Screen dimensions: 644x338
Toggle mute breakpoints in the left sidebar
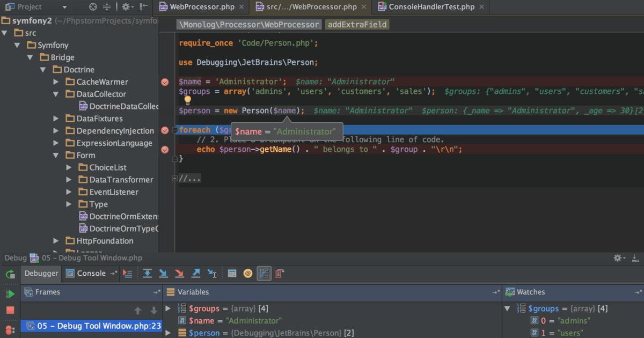(9, 329)
